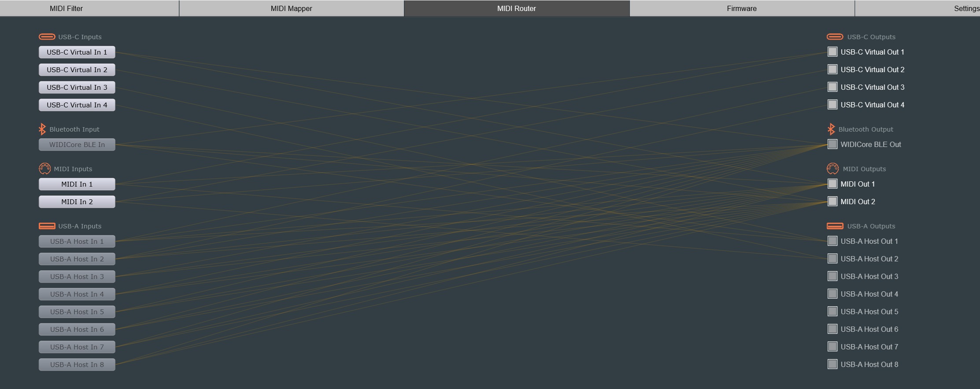Screen dimensions: 980x389
Task: Click the Bluetooth Input icon
Action: (x=42, y=129)
